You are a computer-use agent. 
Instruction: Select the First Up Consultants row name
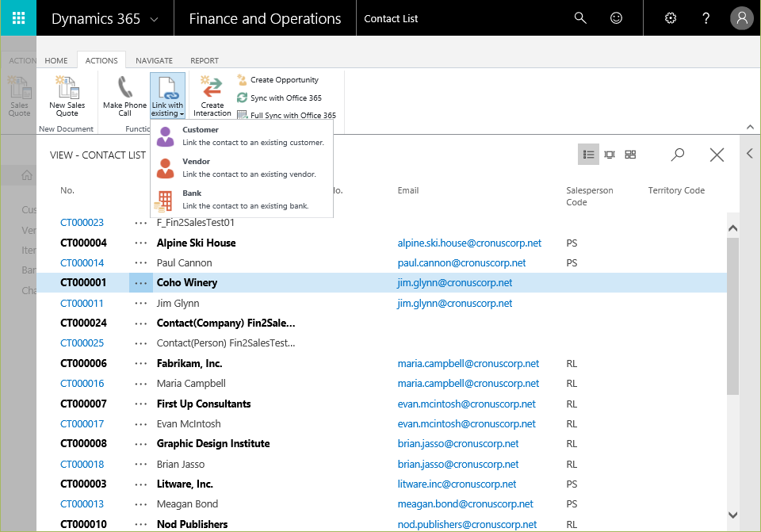(204, 404)
